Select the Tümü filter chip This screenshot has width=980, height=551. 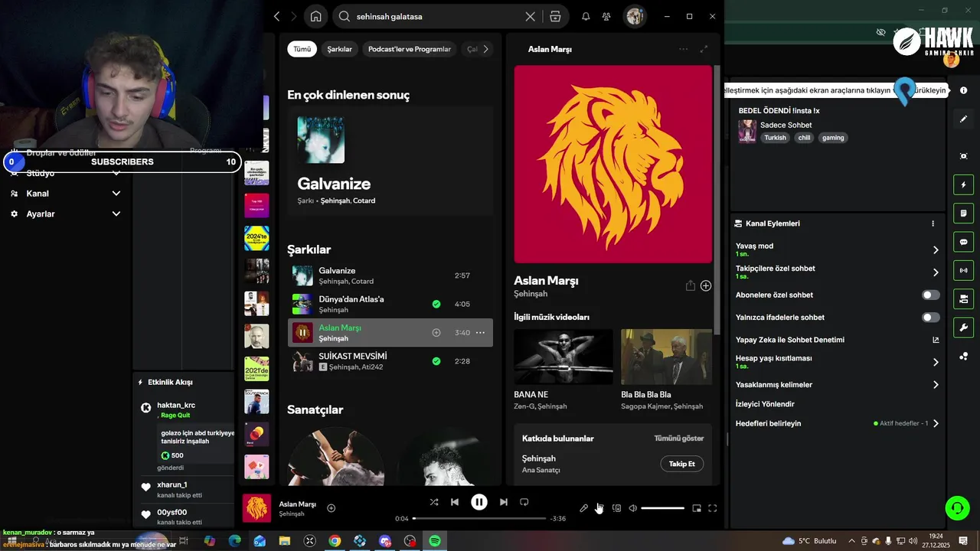pyautogui.click(x=302, y=49)
